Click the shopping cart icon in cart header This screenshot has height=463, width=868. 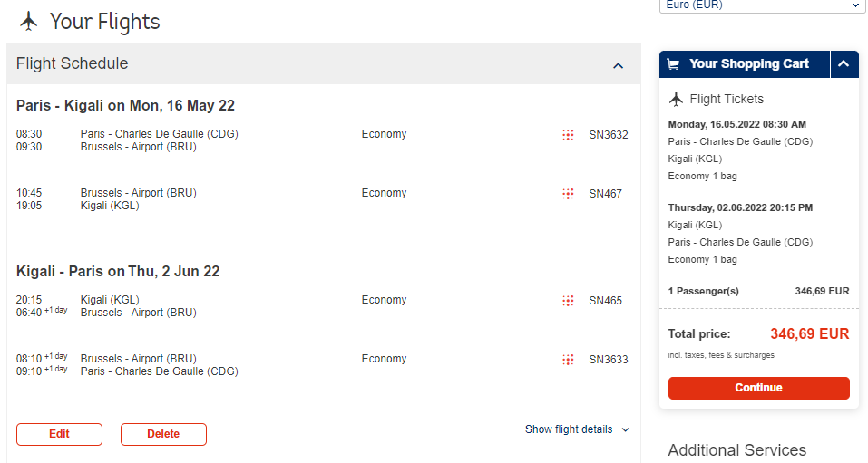coord(673,64)
